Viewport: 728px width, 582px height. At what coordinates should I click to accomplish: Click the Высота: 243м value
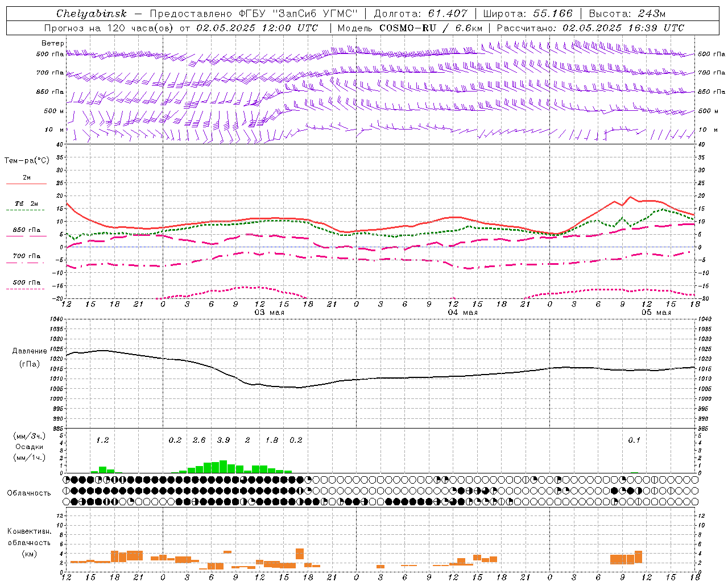(x=627, y=14)
